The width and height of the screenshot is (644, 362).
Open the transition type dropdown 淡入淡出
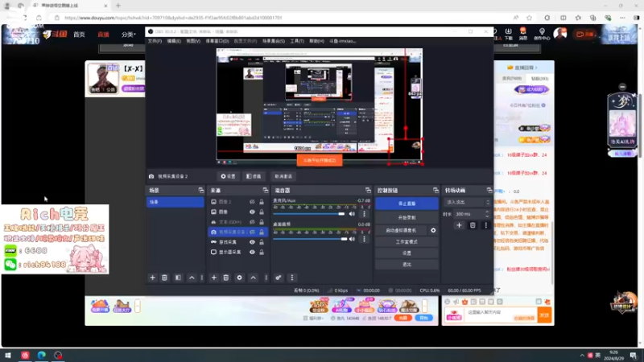click(468, 203)
